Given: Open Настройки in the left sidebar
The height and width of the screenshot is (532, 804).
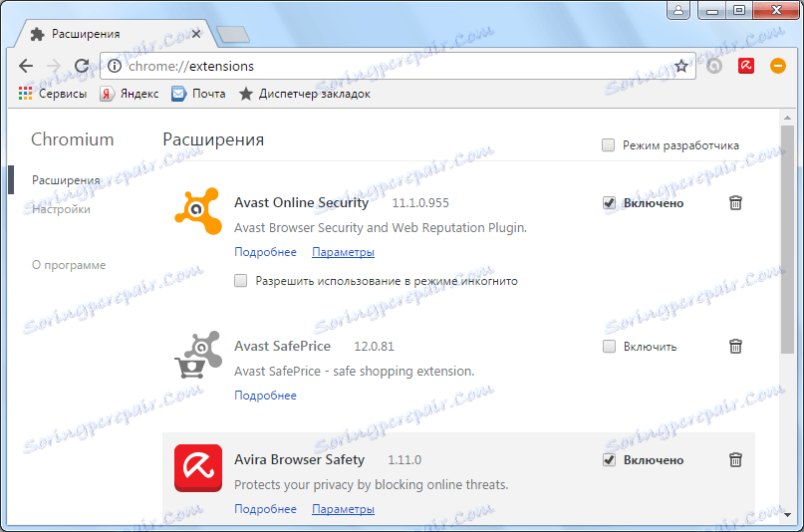Looking at the screenshot, I should (x=61, y=209).
